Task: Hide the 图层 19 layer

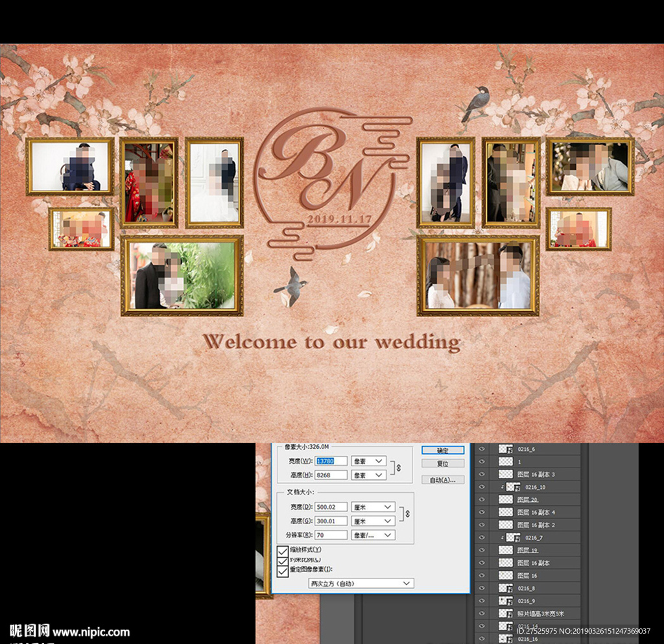Action: pyautogui.click(x=482, y=550)
